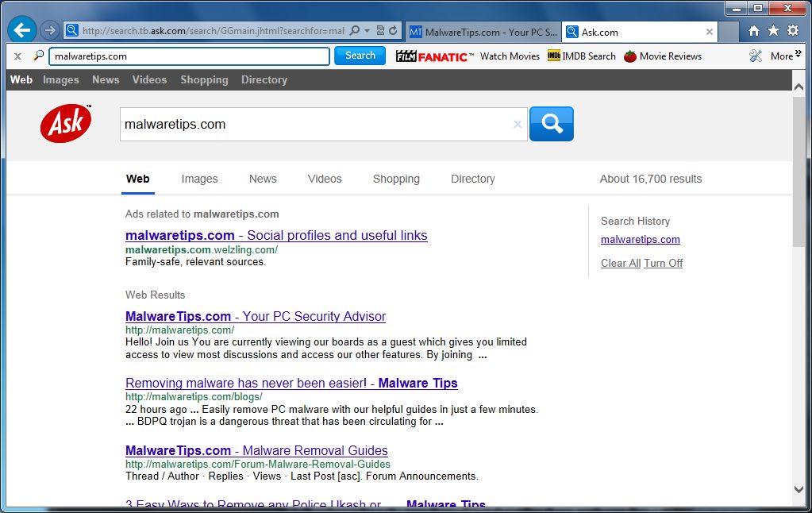This screenshot has width=812, height=513.
Task: Click the blue toolbar Search button
Action: (360, 56)
